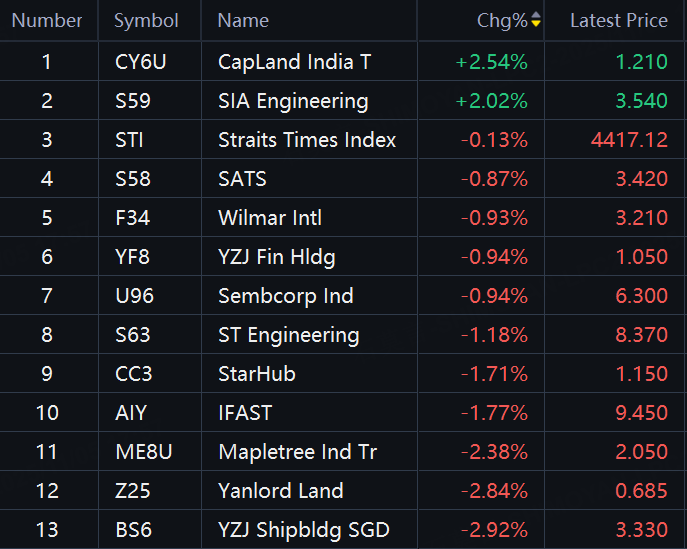The image size is (687, 549).
Task: Select Wilmar Intl in the list
Action: click(270, 218)
